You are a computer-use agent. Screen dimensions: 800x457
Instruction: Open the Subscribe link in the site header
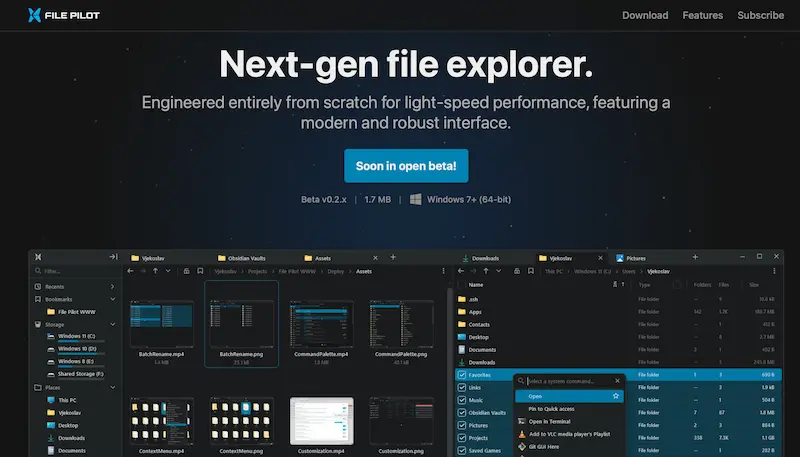(760, 15)
